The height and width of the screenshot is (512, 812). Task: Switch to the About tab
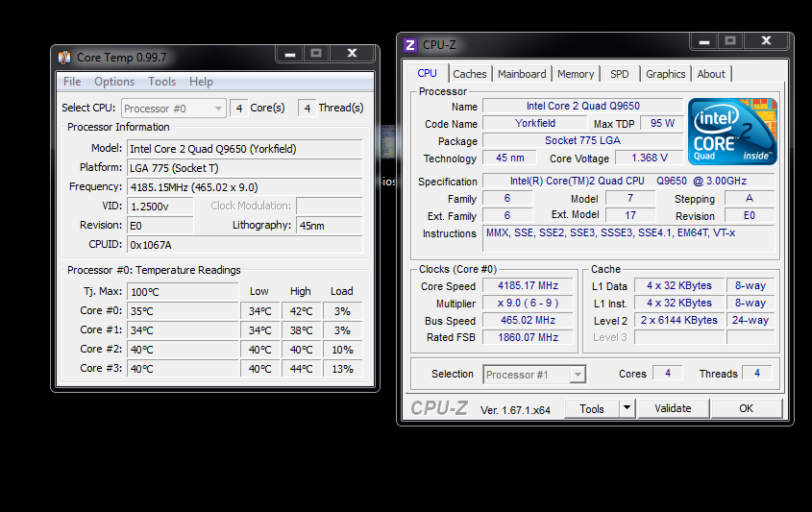[711, 74]
